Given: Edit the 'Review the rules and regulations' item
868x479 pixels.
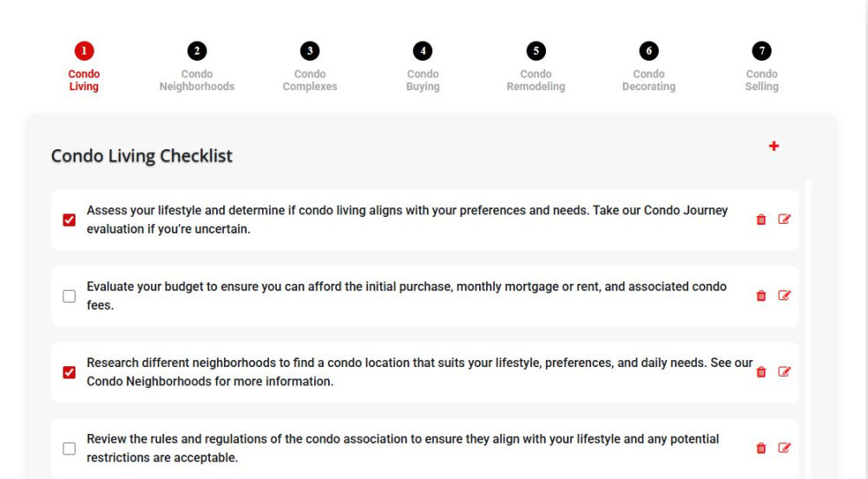Looking at the screenshot, I should click(785, 448).
